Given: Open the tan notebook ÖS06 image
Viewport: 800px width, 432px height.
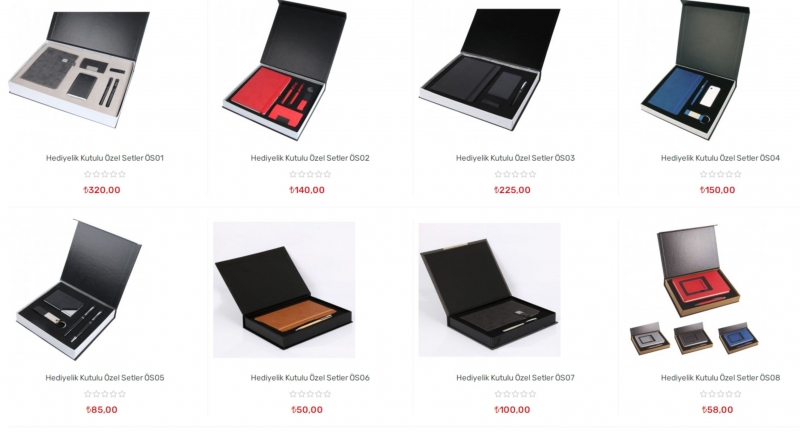Looking at the screenshot, I should coord(284,290).
